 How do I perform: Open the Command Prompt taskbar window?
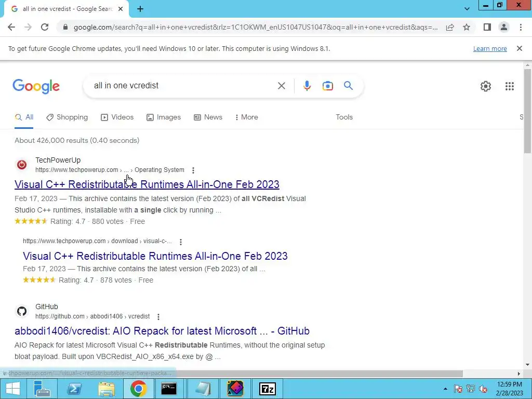click(x=169, y=389)
